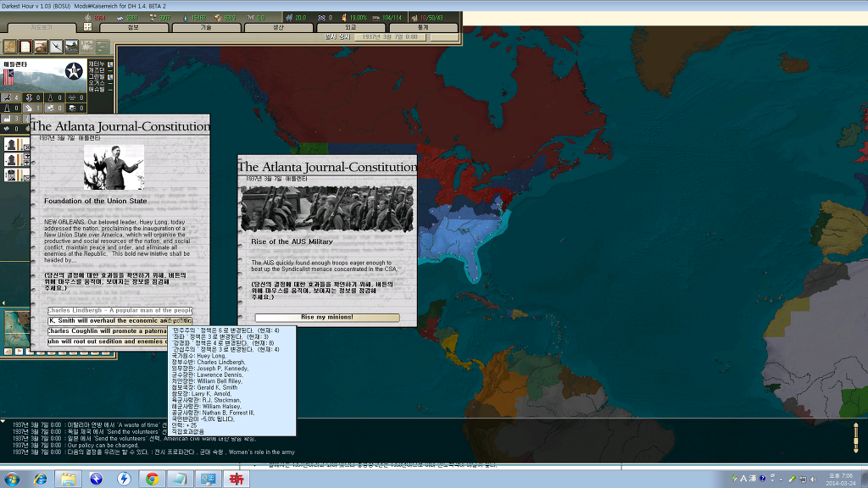Click the dissent flame icon showing 19.00%

[344, 18]
